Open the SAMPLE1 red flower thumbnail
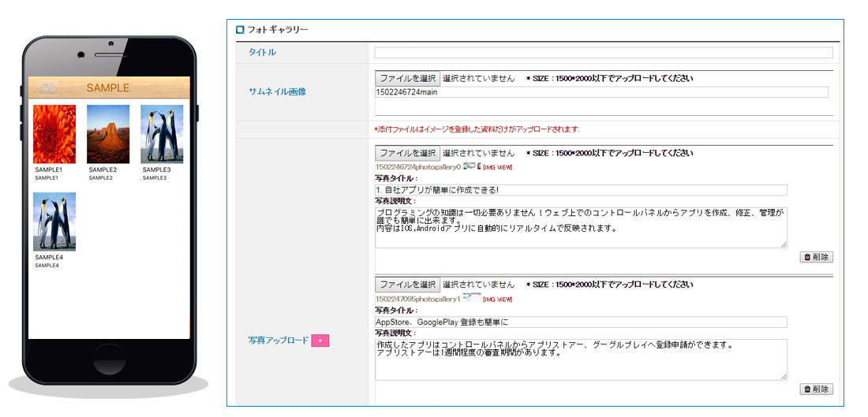Screen dimensions: 868x417 click(x=54, y=134)
